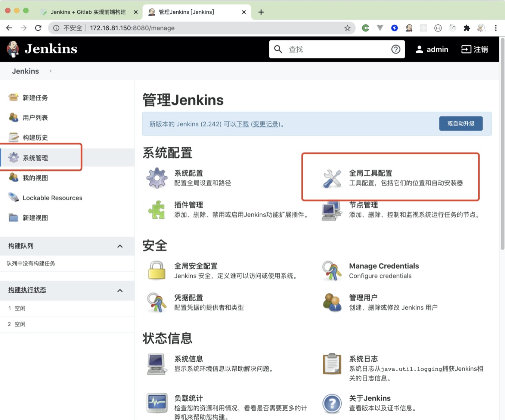505x420 pixels.
Task: Click the 下载 link
Action: tap(242, 124)
